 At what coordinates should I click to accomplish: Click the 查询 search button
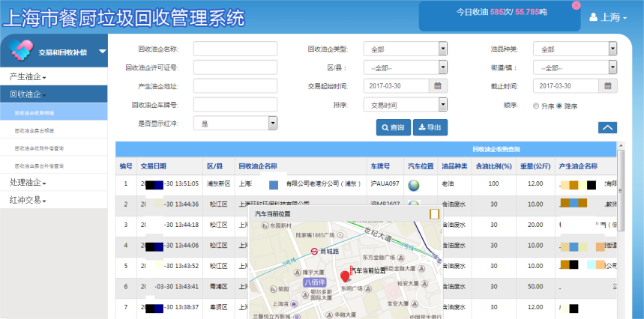392,127
